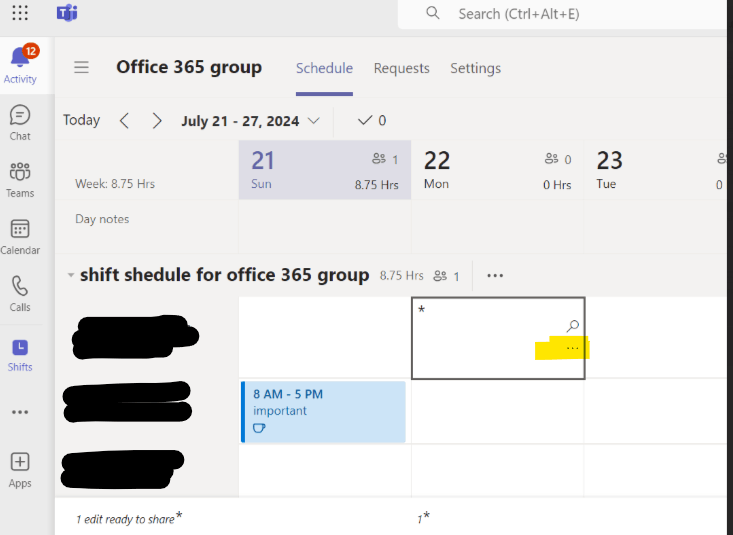Toggle the hamburger menu beside Office 365 group
This screenshot has width=733, height=535.
81,67
